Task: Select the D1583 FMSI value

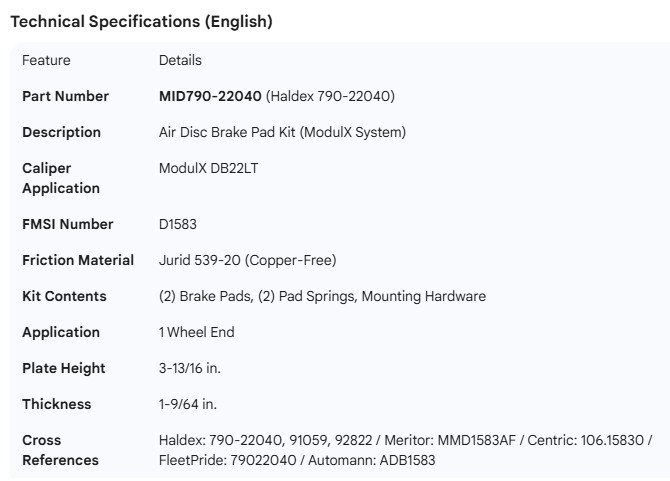Action: click(179, 224)
